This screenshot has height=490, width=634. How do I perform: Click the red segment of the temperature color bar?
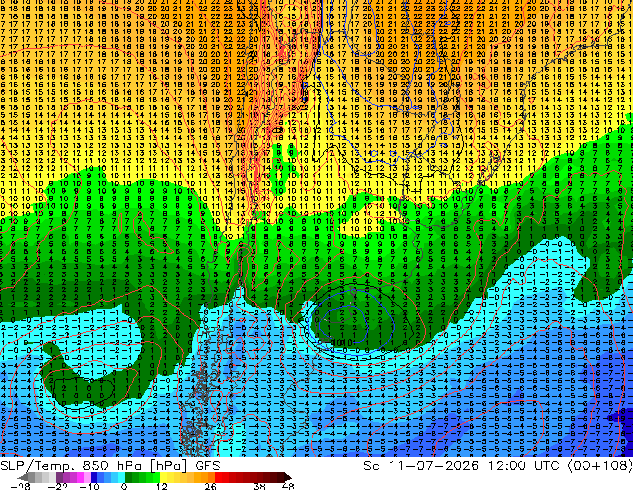(249, 477)
